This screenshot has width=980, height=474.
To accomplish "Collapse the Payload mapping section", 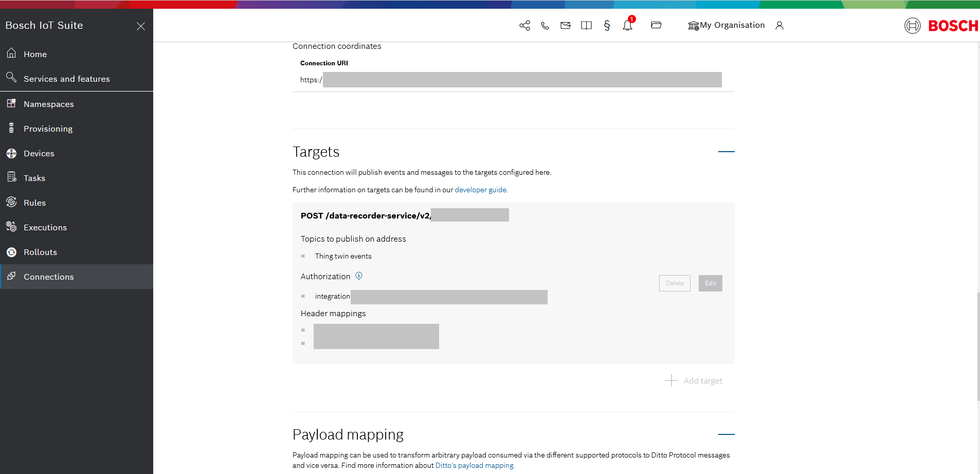I will (x=726, y=434).
